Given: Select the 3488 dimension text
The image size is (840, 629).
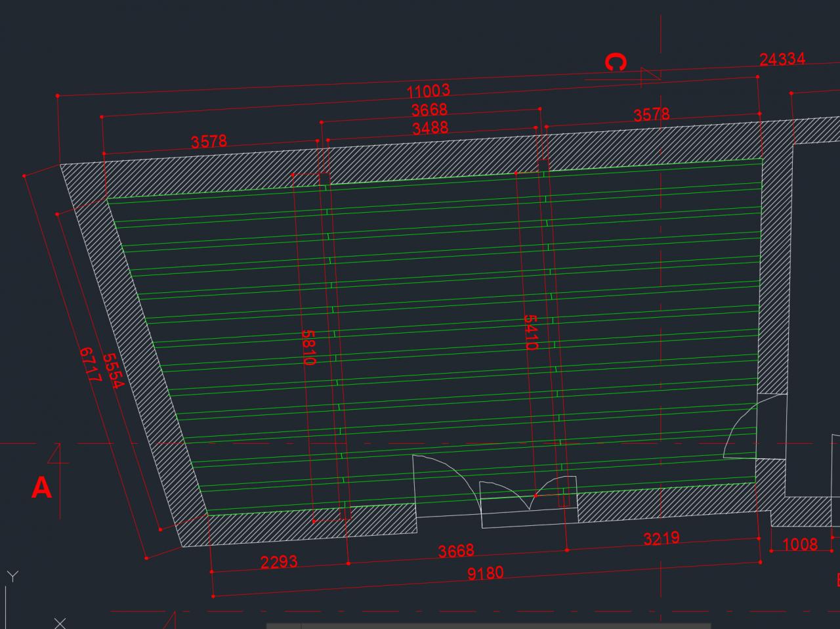Looking at the screenshot, I should [430, 127].
